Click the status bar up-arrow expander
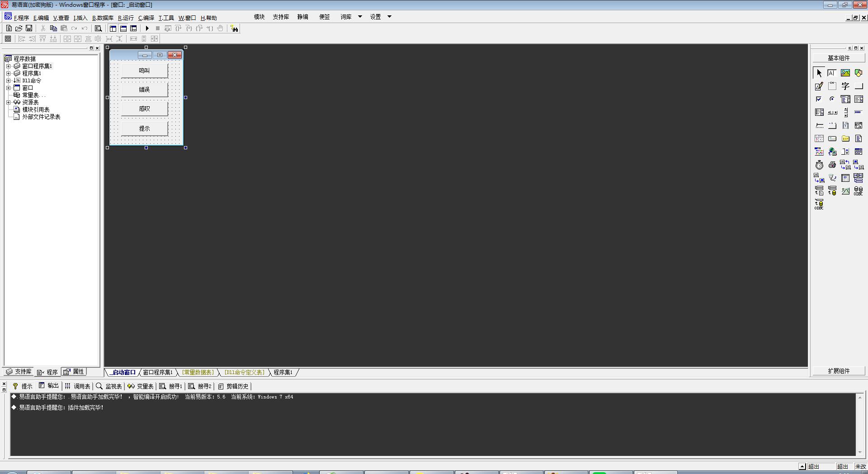 (x=802, y=466)
